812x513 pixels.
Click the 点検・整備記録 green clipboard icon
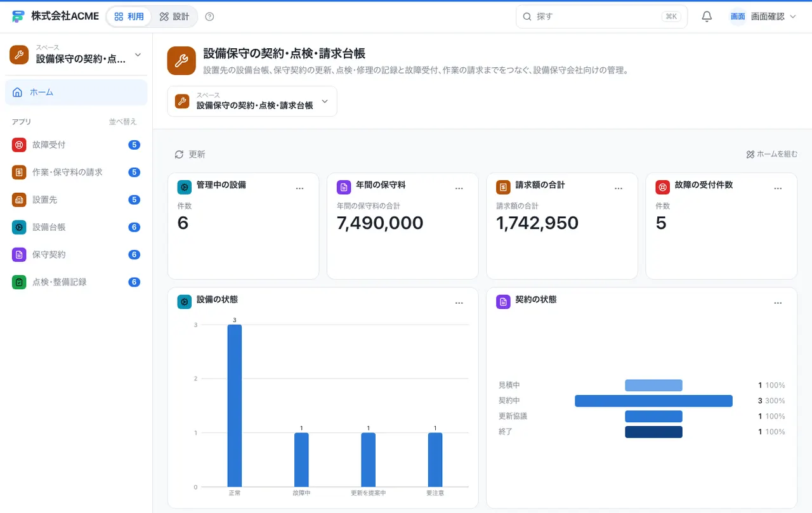[19, 282]
